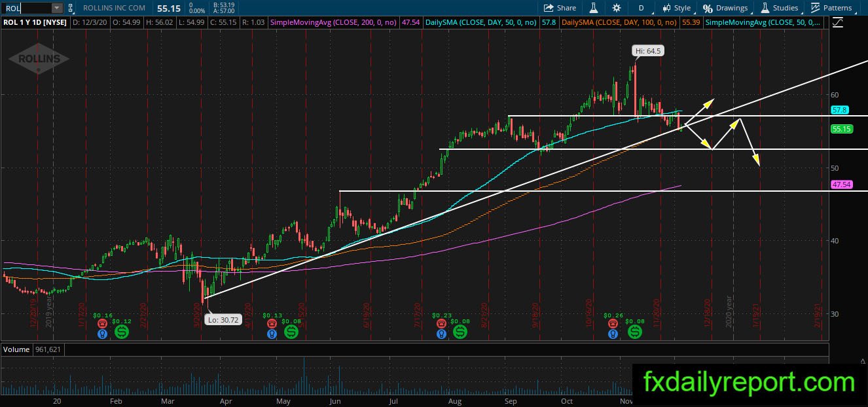Click the green dividend icon near November
This screenshot has width=868, height=407.
click(x=635, y=332)
